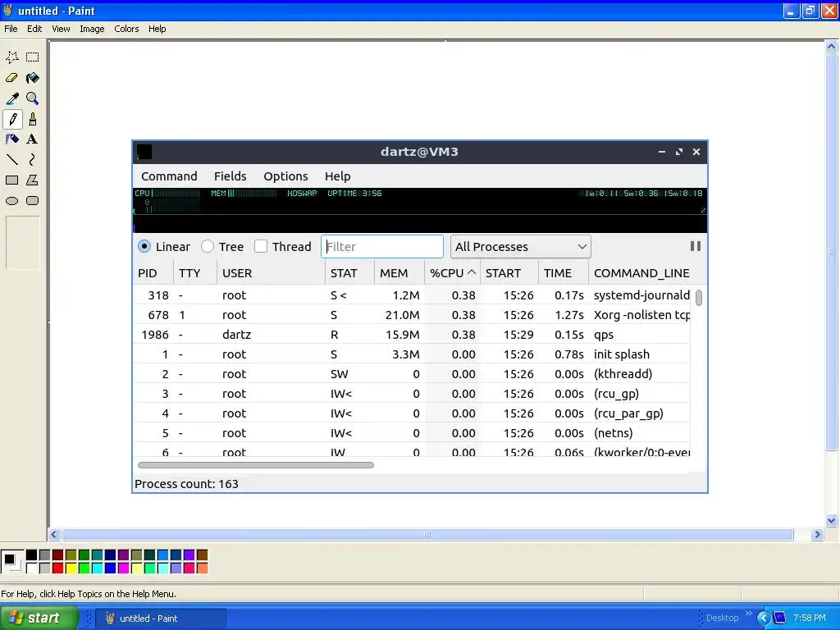This screenshot has height=630, width=840.
Task: Select the init splash process row
Action: pos(412,354)
